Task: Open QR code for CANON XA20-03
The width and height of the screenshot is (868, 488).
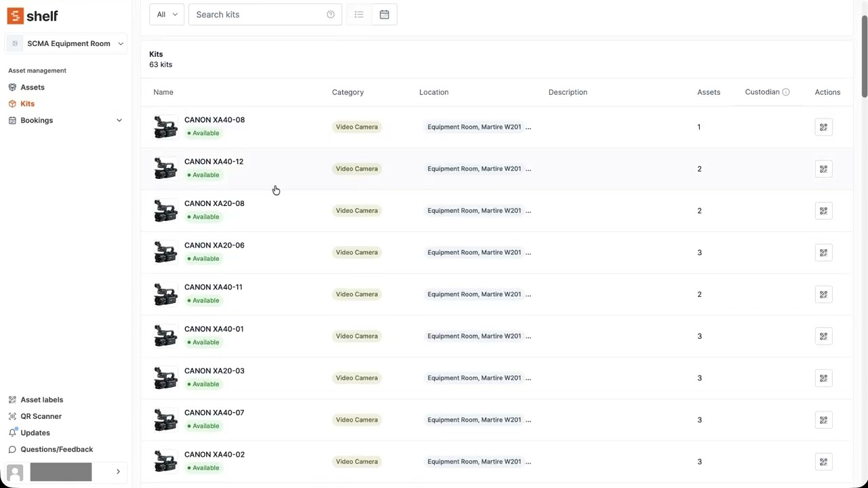Action: 823,378
